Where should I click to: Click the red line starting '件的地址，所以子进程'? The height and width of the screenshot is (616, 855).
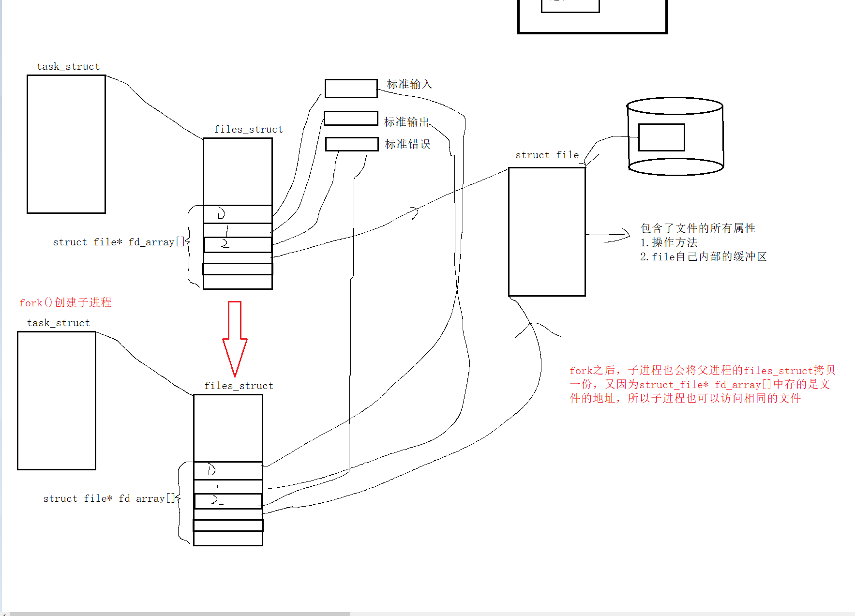(x=685, y=398)
